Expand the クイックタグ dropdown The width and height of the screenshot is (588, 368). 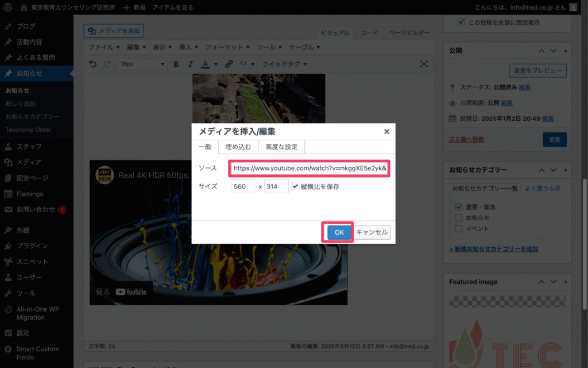click(x=284, y=64)
